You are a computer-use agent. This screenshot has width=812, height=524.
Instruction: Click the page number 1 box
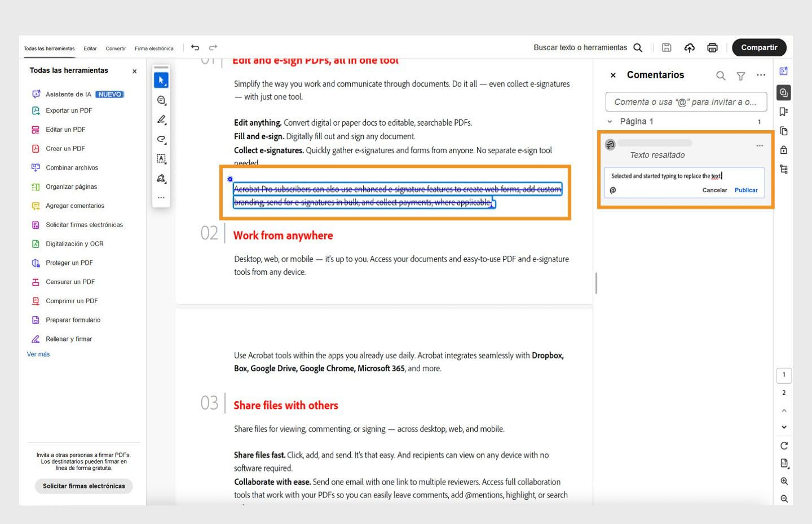[784, 375]
